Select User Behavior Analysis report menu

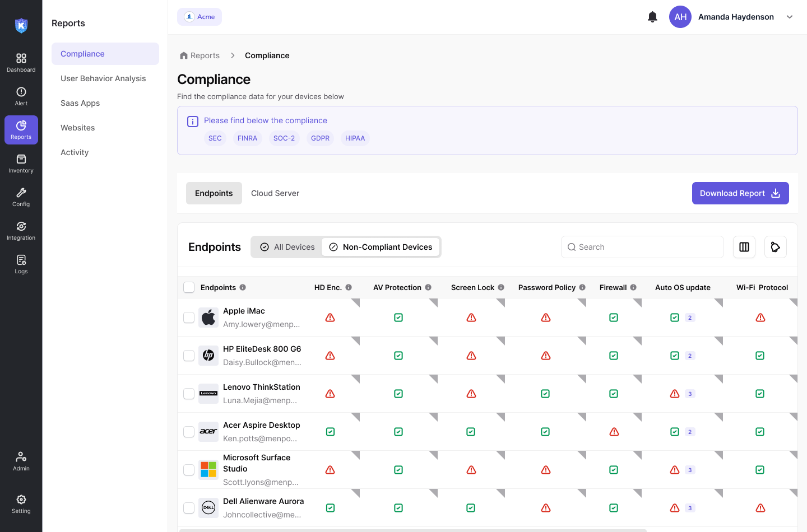click(x=103, y=78)
